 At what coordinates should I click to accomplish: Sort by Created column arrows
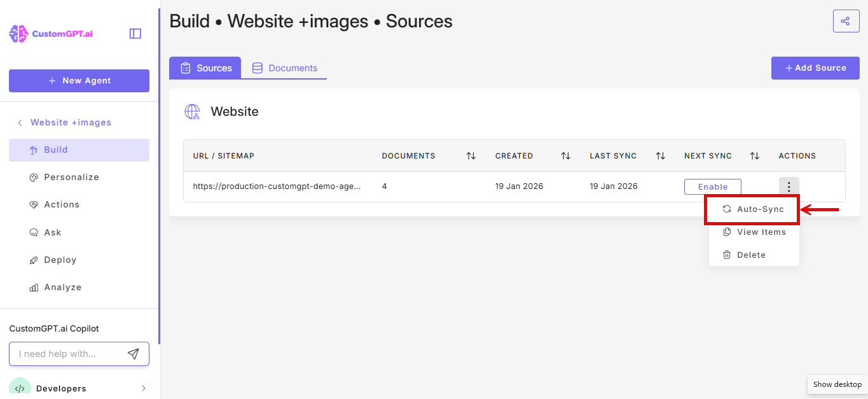click(565, 156)
